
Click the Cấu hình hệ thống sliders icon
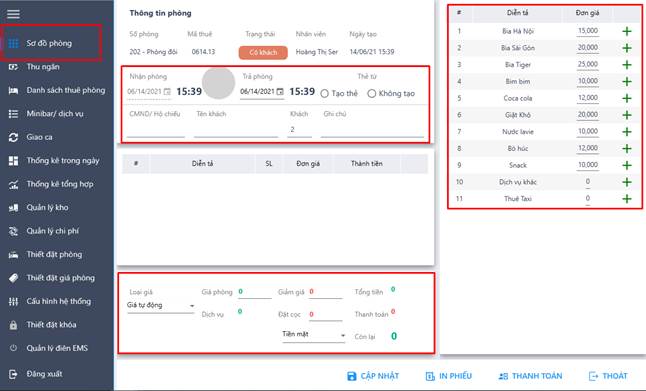point(13,302)
